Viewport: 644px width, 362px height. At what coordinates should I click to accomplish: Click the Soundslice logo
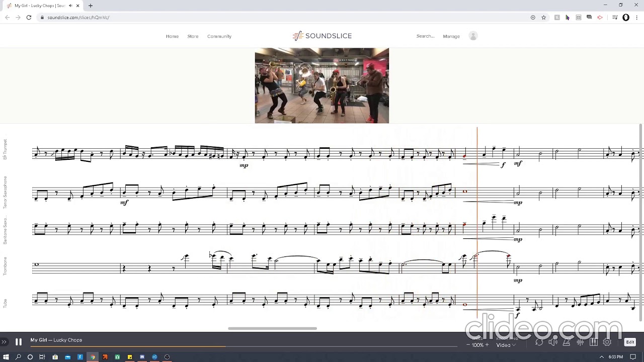[x=322, y=36]
